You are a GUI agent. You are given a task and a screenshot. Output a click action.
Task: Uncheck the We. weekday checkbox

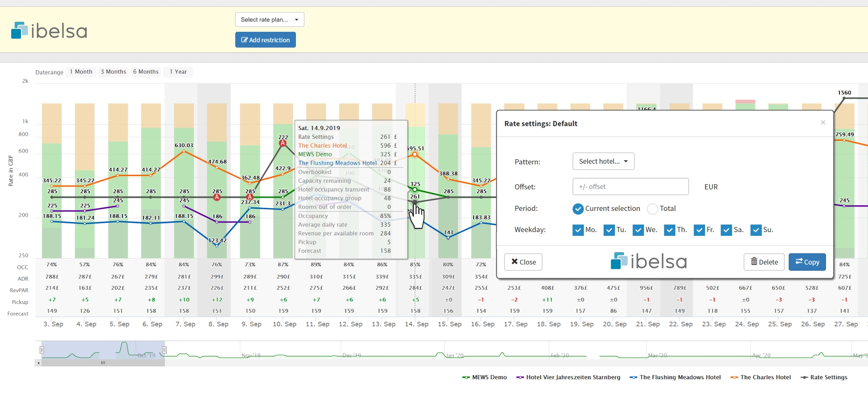[638, 230]
